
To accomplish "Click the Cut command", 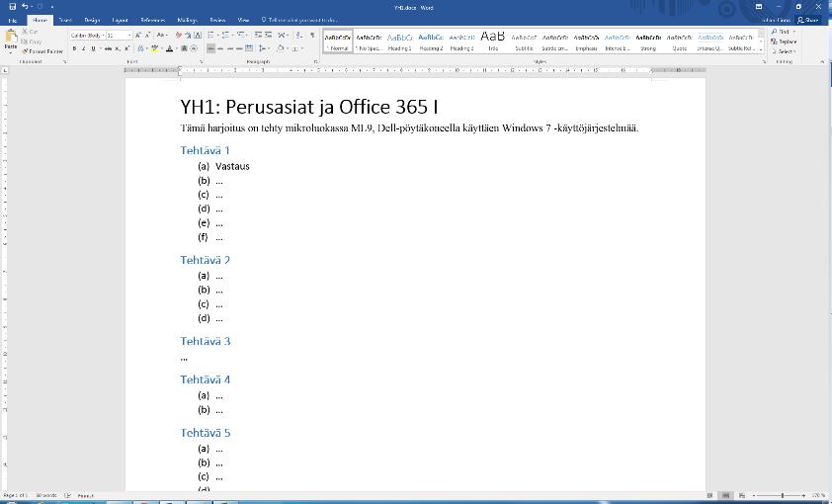I will tap(31, 32).
